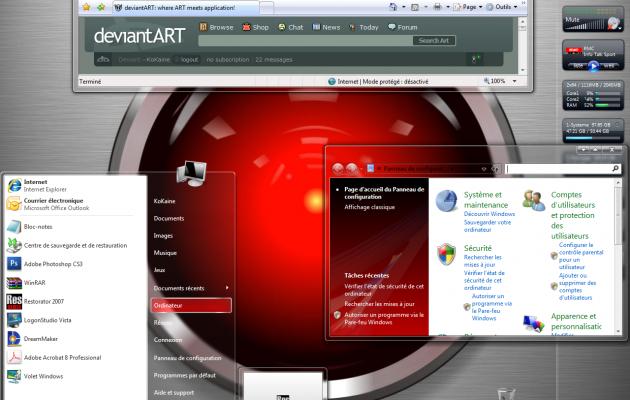Screen dimensions: 630x400
Task: Click the Add to Favorites star icon
Action: [x=101, y=7]
